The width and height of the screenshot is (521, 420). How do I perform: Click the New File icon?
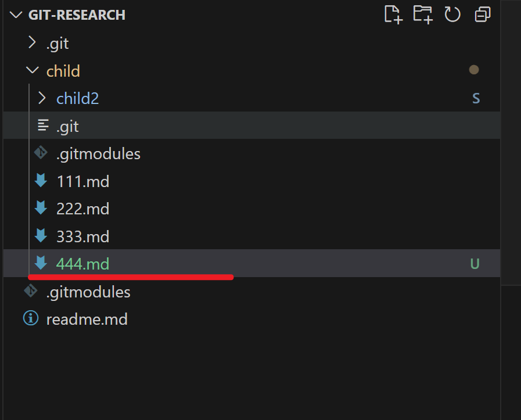click(393, 15)
